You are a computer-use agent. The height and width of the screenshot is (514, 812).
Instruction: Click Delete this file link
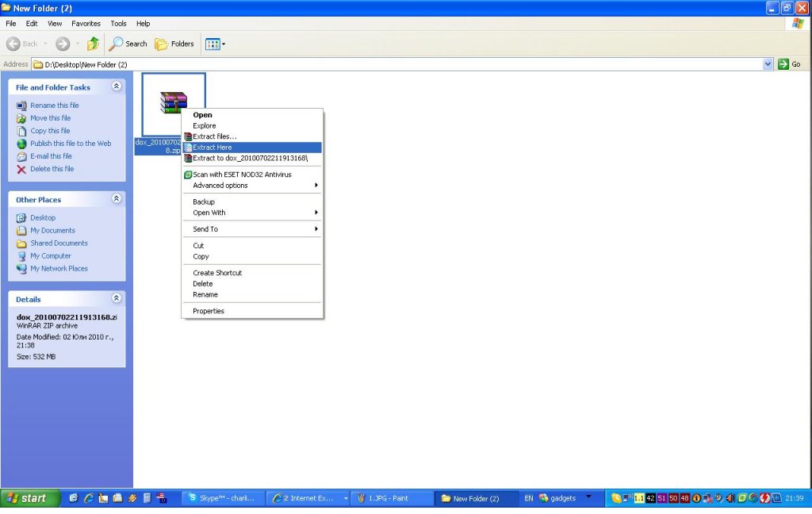[52, 169]
